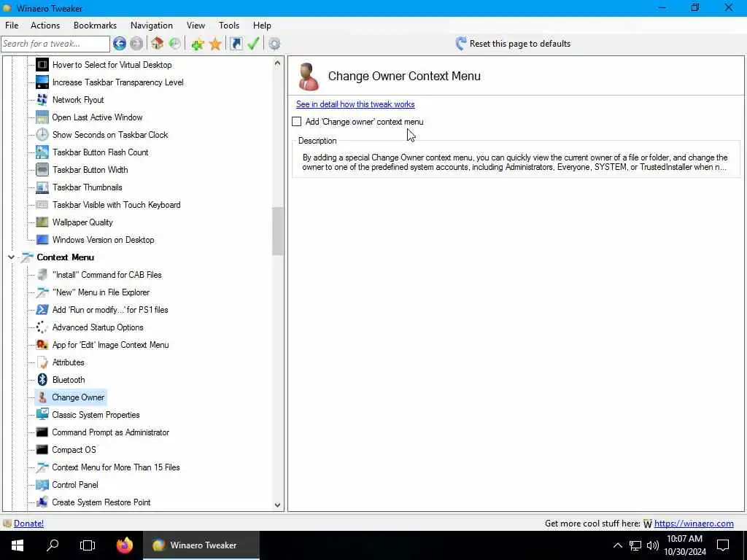Screen dimensions: 747x560
Task: Click the Forward navigation arrow in toolbar
Action: 136,44
